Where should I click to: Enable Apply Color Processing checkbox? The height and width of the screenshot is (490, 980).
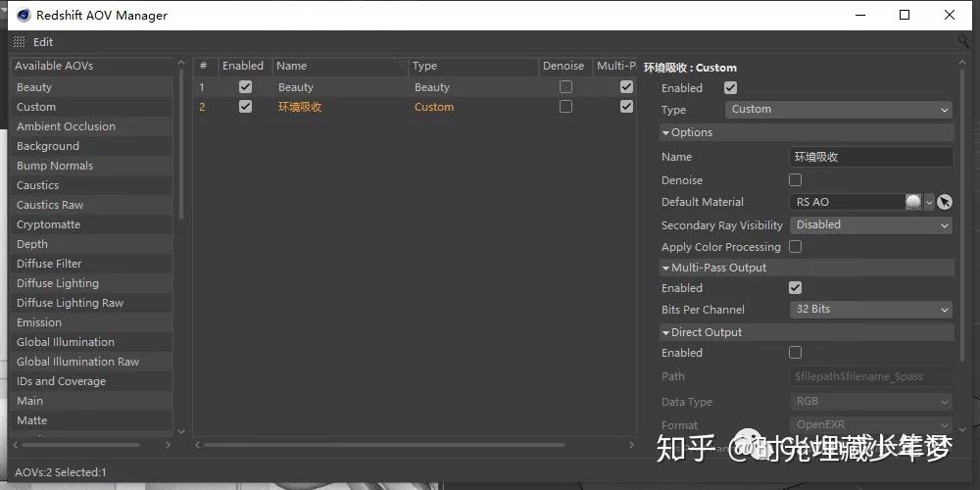click(x=795, y=247)
